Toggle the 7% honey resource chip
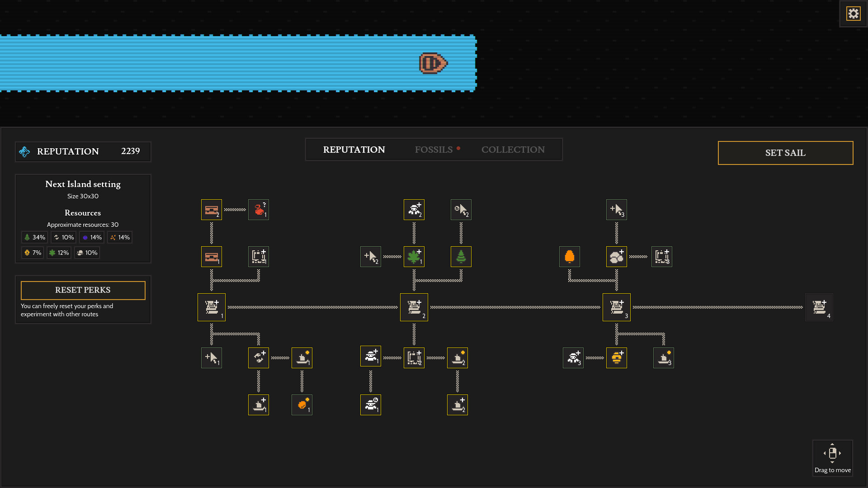The width and height of the screenshot is (868, 488). [x=32, y=253]
